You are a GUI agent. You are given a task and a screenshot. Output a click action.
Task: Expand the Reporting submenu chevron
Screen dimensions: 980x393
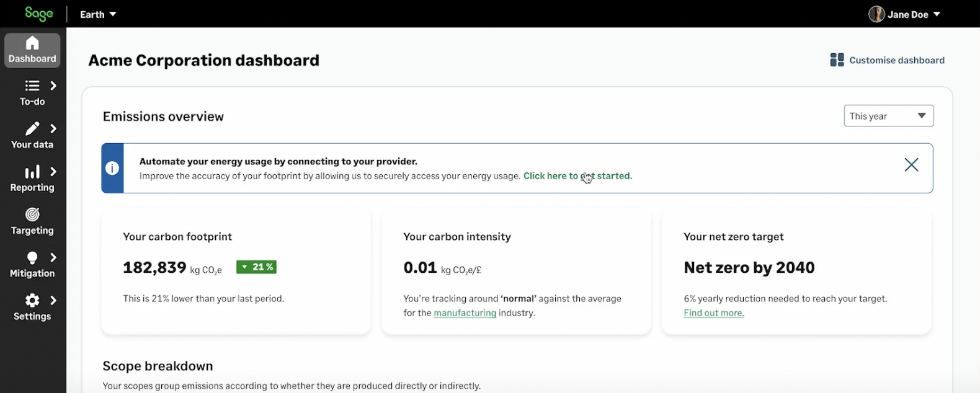54,172
